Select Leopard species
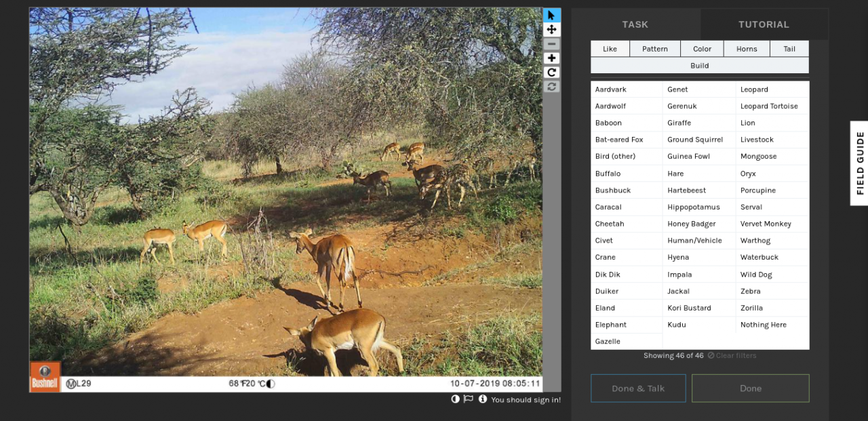868x421 pixels. click(x=772, y=89)
